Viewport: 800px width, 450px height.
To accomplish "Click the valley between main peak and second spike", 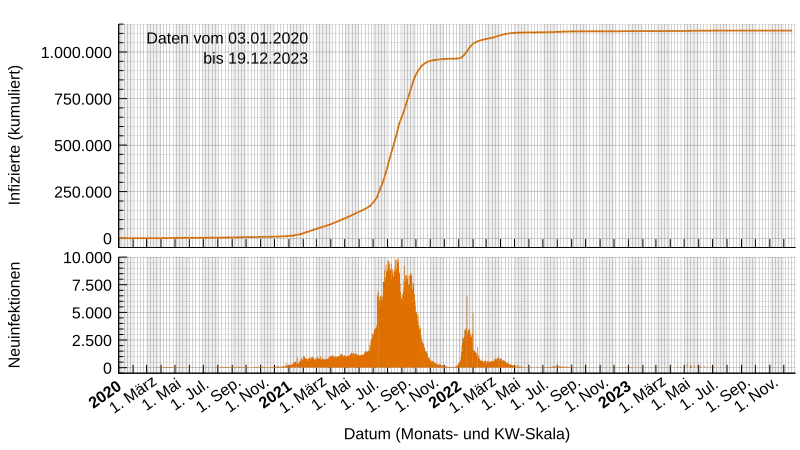I will pyautogui.click(x=445, y=365).
